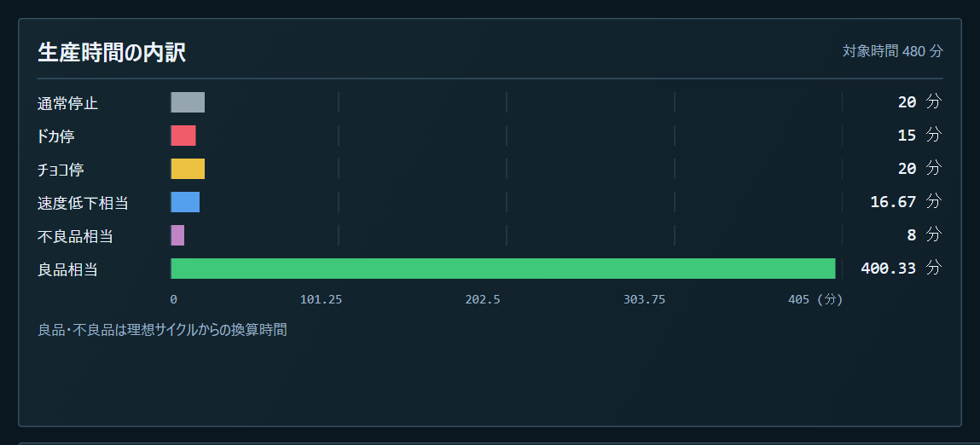Click the gray 通常停止 bar
Screen dimensions: 980x445
tap(188, 102)
